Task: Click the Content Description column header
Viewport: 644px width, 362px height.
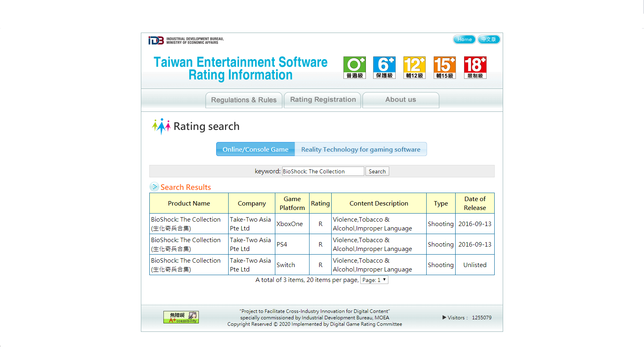Action: pyautogui.click(x=379, y=203)
